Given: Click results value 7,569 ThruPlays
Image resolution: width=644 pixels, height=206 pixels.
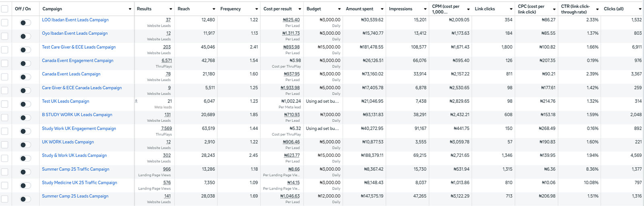Looking at the screenshot, I should pyautogui.click(x=167, y=129).
